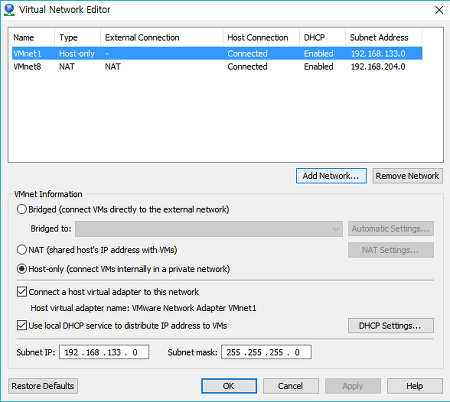The image size is (450, 402).
Task: Confirm with the OK button
Action: click(x=229, y=386)
